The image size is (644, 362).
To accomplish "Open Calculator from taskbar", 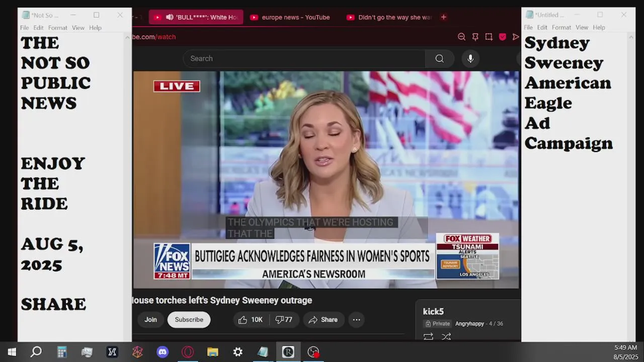I will click(x=62, y=352).
